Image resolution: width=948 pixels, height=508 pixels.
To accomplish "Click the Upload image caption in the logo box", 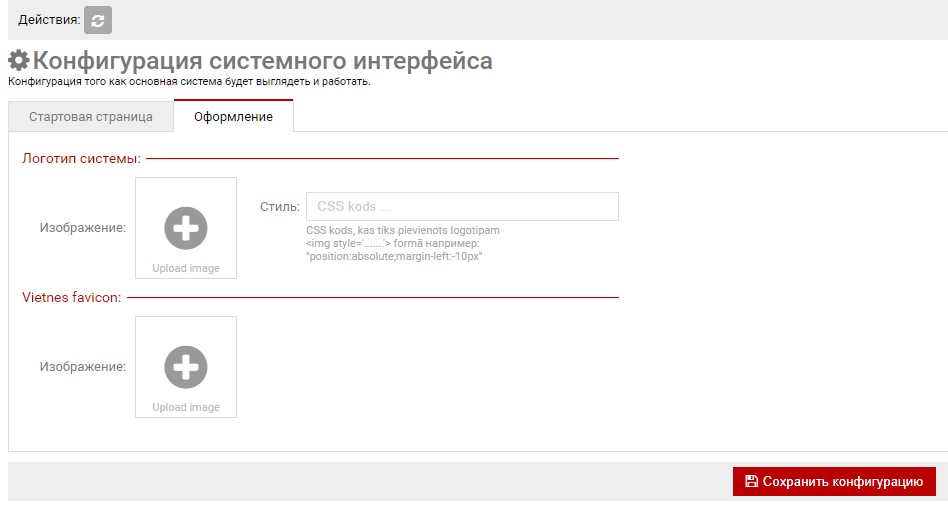I will click(186, 268).
